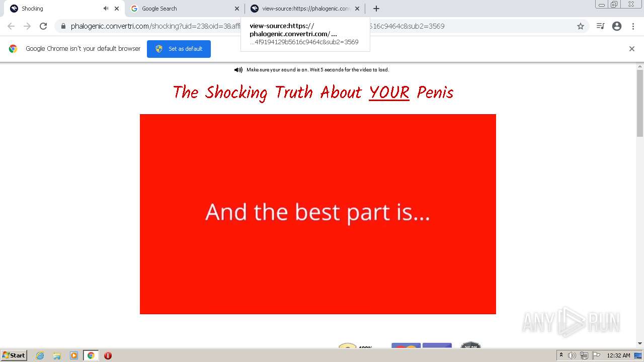
Task: Bookmark this page with the star
Action: pyautogui.click(x=581, y=26)
